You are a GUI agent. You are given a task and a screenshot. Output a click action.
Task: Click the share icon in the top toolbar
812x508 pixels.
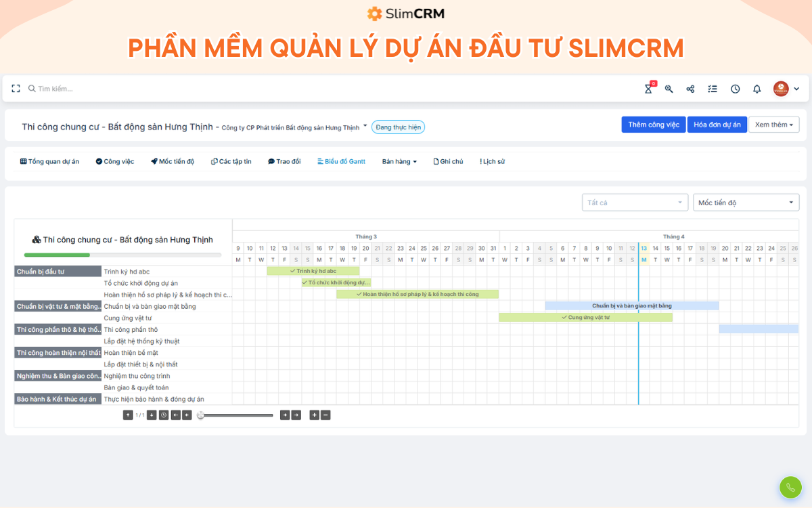coord(690,89)
